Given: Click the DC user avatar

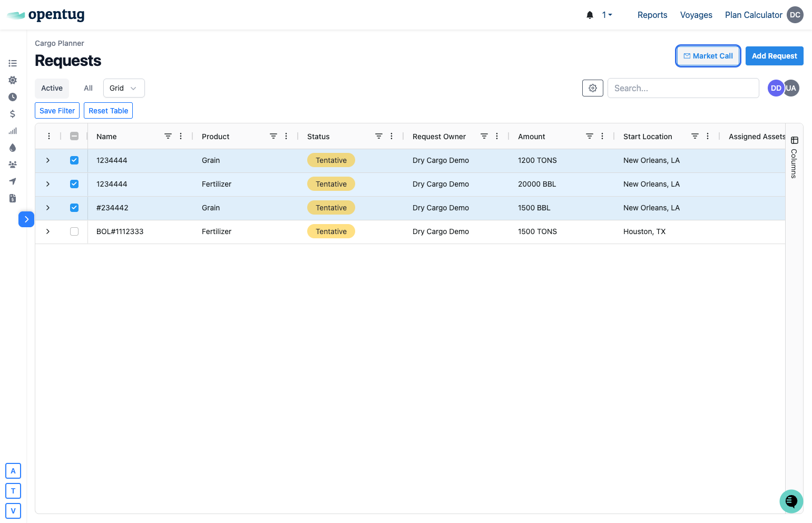Looking at the screenshot, I should coord(795,15).
